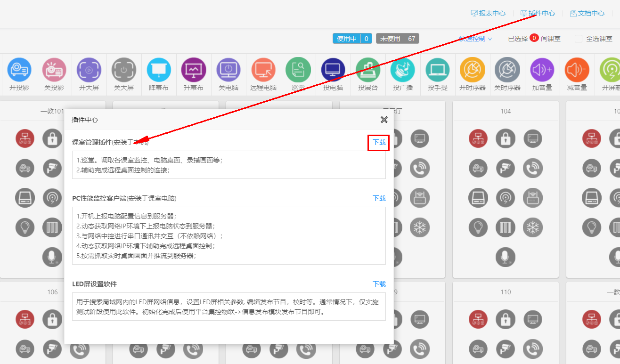
Task: Check the 全选课室 select-all checkbox
Action: click(579, 39)
